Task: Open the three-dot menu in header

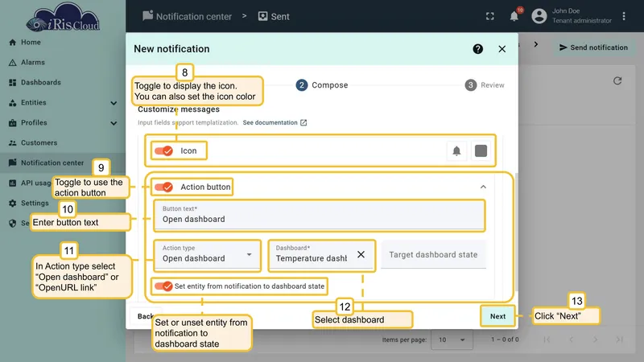Action: [x=624, y=16]
